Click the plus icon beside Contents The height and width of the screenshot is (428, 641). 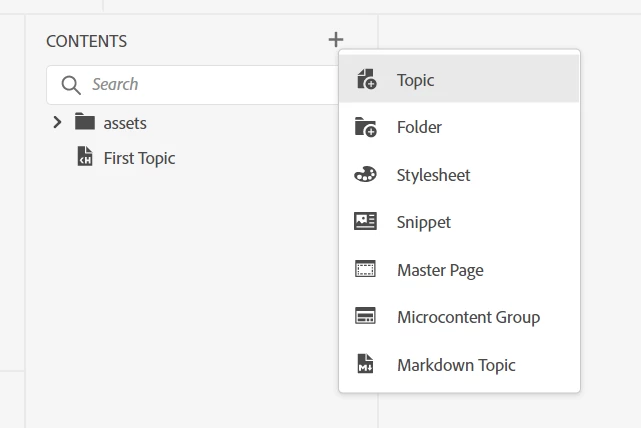pos(335,40)
